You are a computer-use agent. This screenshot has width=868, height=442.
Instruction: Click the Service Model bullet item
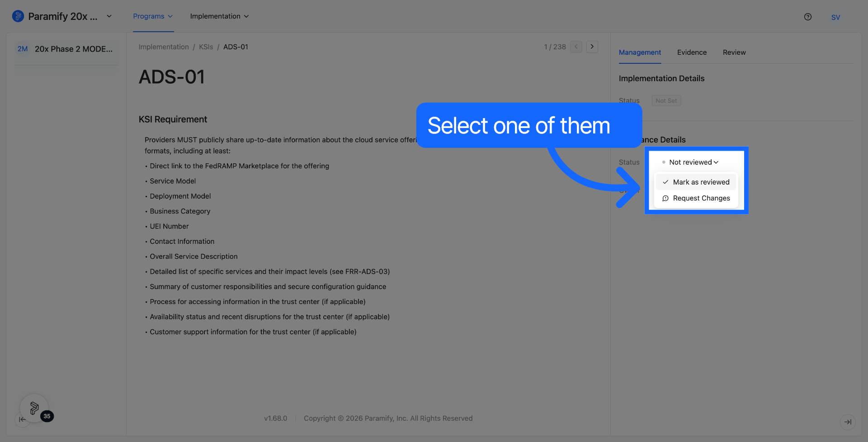point(173,181)
